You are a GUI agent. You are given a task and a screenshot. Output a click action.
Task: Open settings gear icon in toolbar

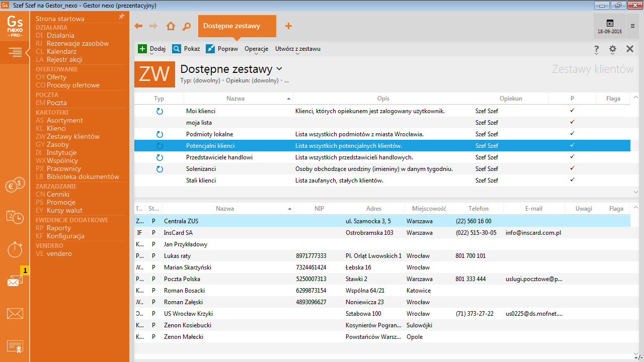(x=612, y=49)
